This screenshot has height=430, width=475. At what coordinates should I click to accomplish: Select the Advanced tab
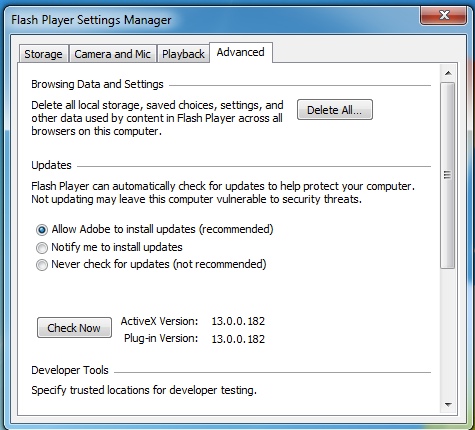[241, 52]
